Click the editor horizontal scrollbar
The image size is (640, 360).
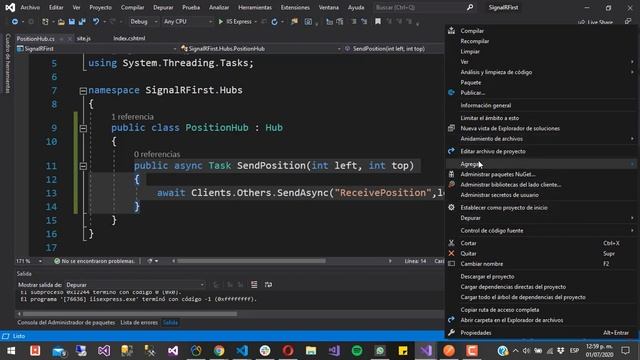pyautogui.click(x=251, y=261)
